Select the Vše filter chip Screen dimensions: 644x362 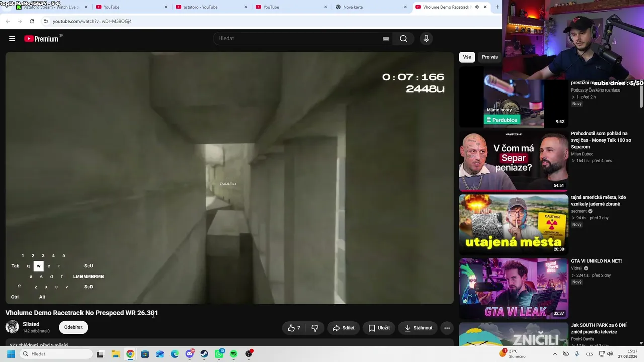tap(467, 57)
